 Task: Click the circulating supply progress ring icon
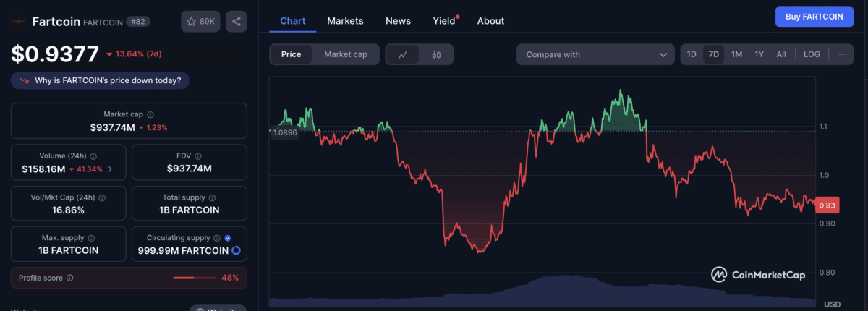[x=236, y=251]
